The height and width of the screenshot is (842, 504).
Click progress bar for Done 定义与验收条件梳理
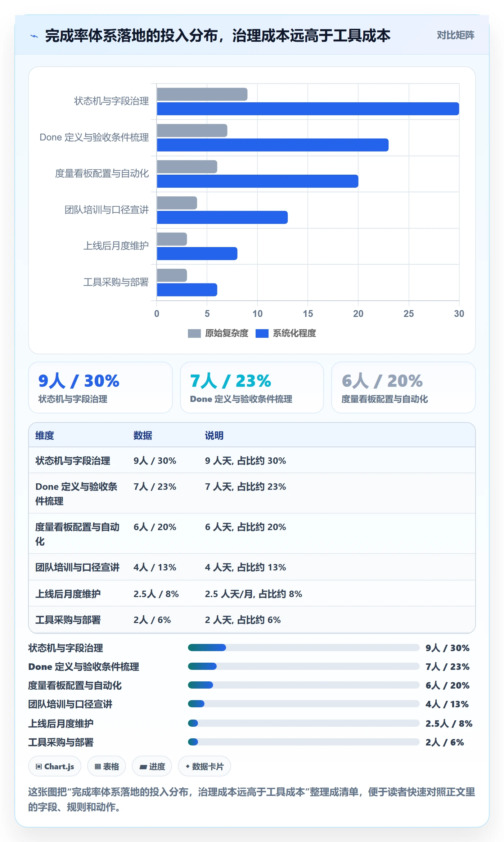[303, 666]
